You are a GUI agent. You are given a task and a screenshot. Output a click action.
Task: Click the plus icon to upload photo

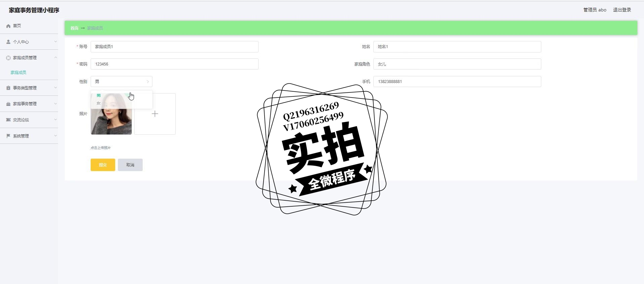[155, 114]
